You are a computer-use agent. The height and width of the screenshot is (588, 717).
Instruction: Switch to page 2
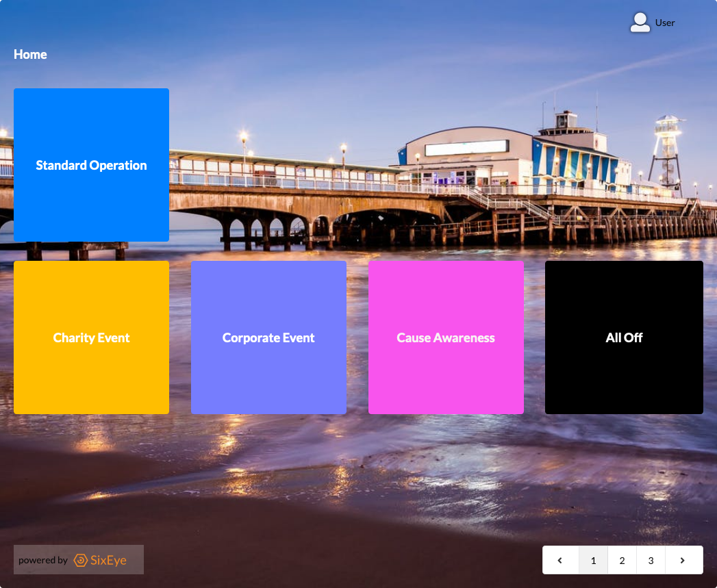(622, 560)
